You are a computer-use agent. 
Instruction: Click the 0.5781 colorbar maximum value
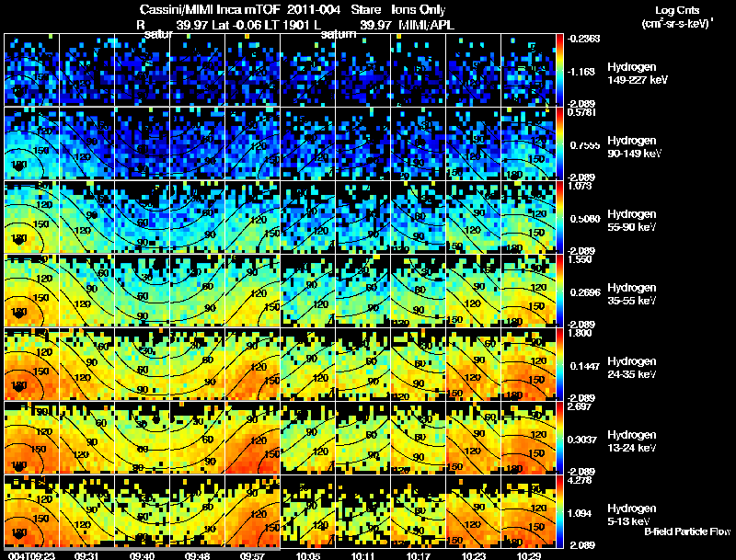click(x=581, y=112)
